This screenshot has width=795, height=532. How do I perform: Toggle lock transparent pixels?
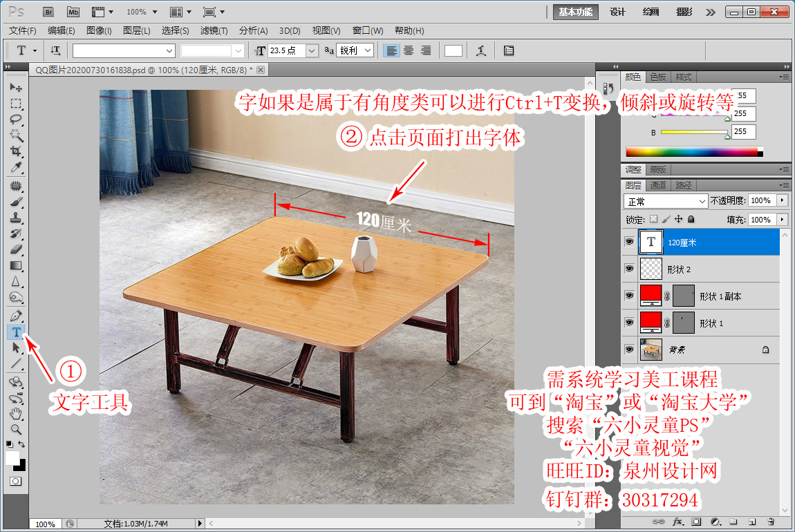pyautogui.click(x=653, y=219)
